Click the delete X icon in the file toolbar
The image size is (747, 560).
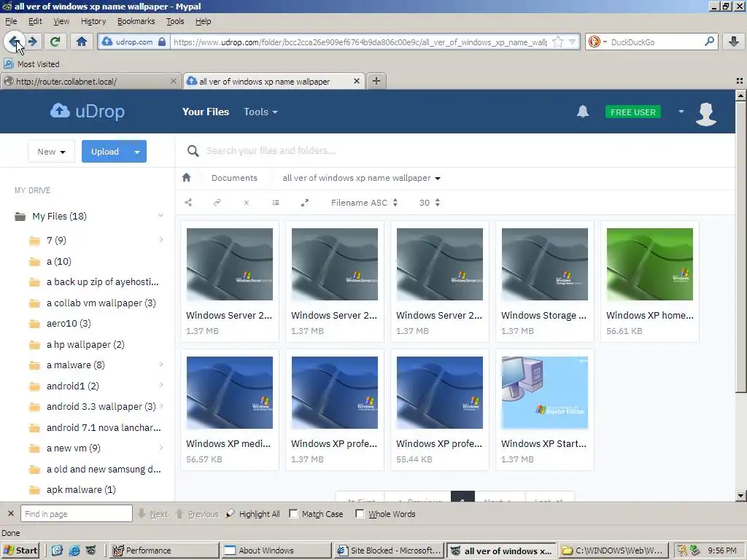tap(247, 203)
